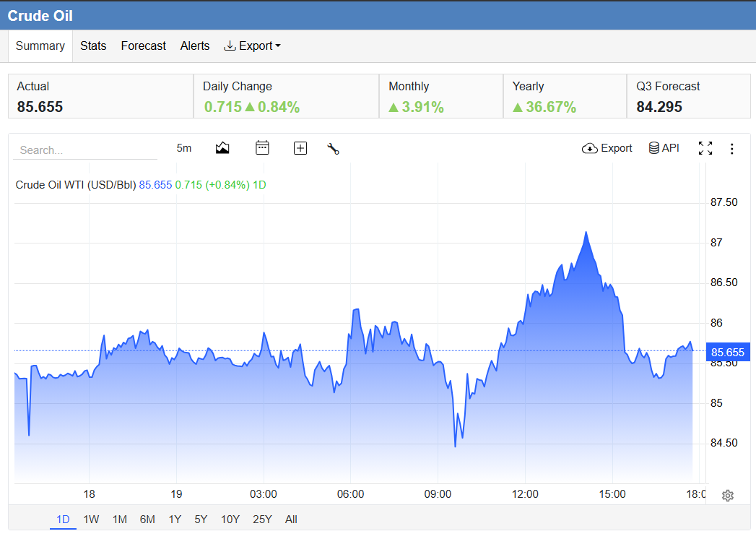Viewport: 756px width, 539px height.
Task: Switch to the Stats tab
Action: [x=93, y=46]
